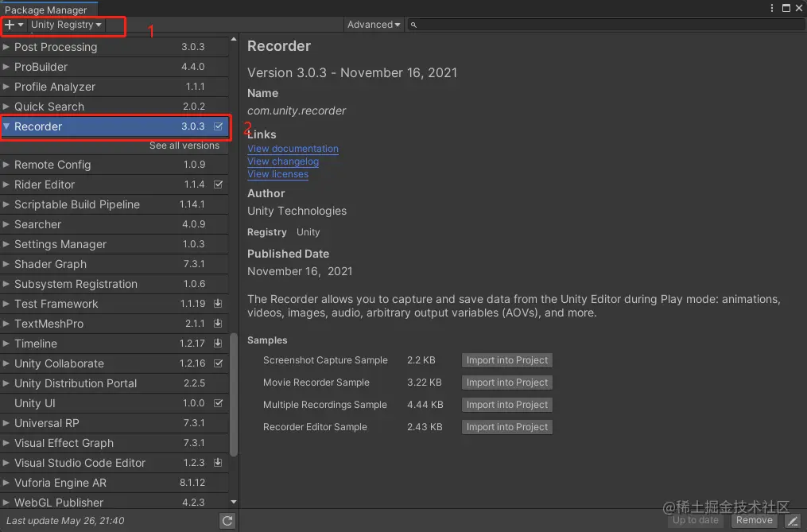Open the add package plus menu

click(14, 24)
